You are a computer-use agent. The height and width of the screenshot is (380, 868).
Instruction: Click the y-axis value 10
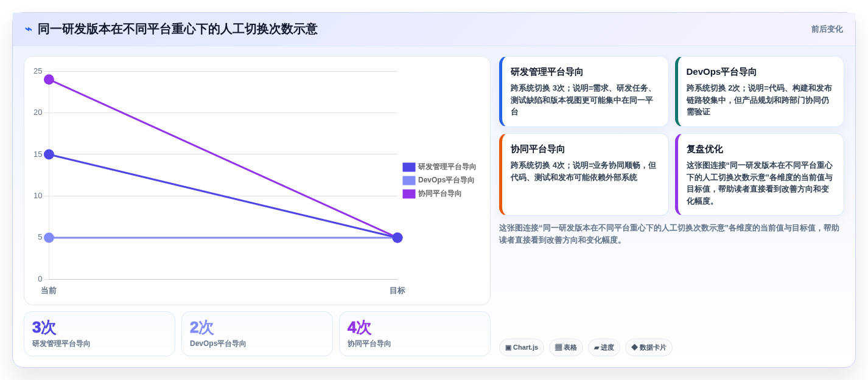pos(38,196)
